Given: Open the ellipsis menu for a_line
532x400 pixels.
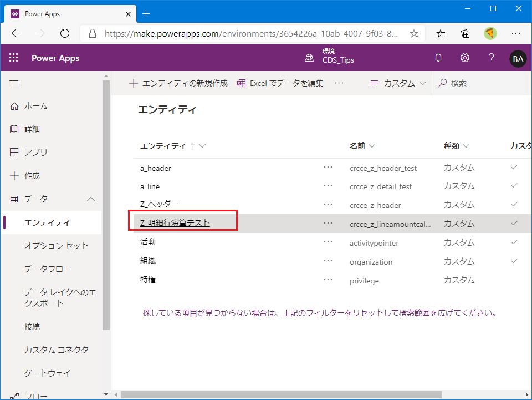Looking at the screenshot, I should (x=328, y=186).
